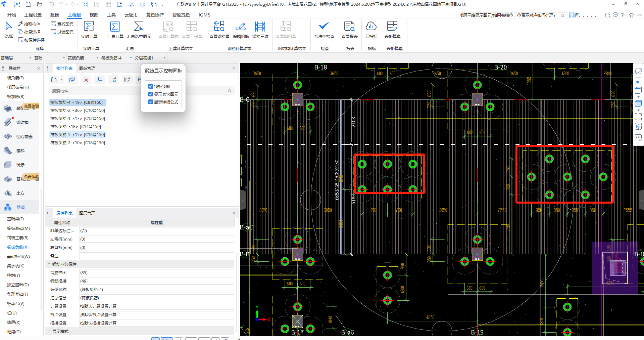The width and height of the screenshot is (644, 340).
Task: Expand 显示样式 section
Action: [x=49, y=331]
